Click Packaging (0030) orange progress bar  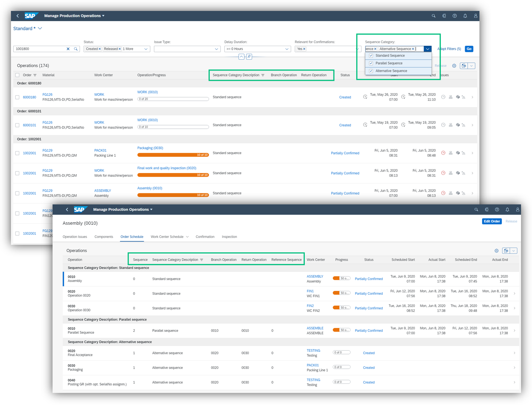click(x=173, y=155)
